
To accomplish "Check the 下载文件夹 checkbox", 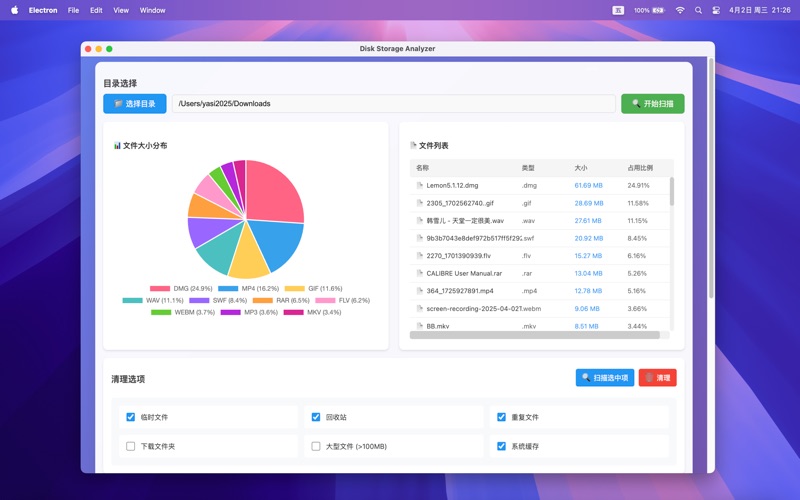I will click(x=131, y=446).
